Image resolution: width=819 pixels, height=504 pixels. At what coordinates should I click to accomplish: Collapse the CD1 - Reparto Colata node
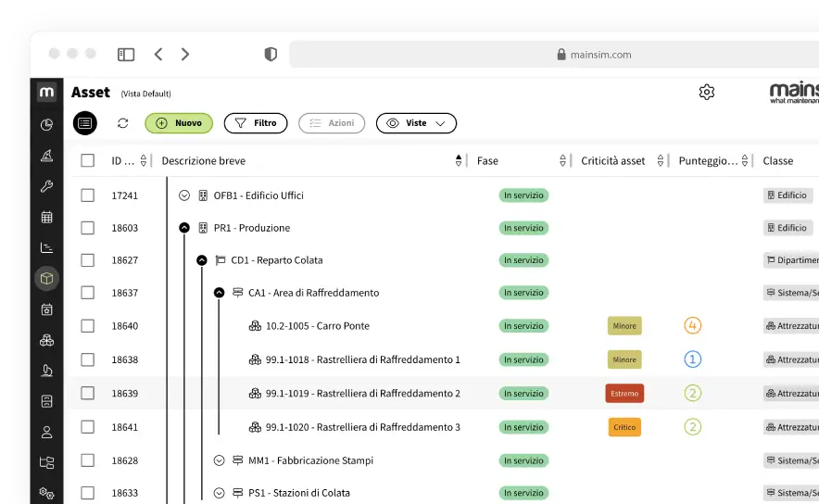point(202,260)
